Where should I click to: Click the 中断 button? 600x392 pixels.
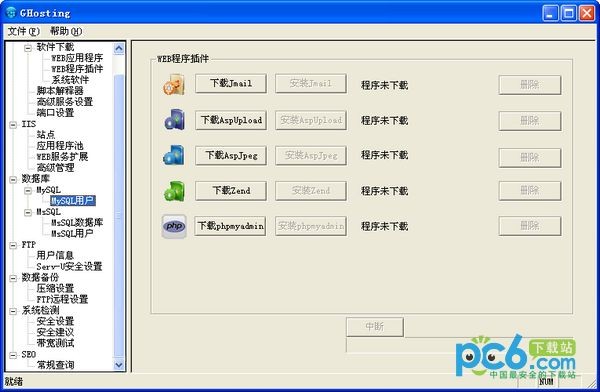[375, 327]
